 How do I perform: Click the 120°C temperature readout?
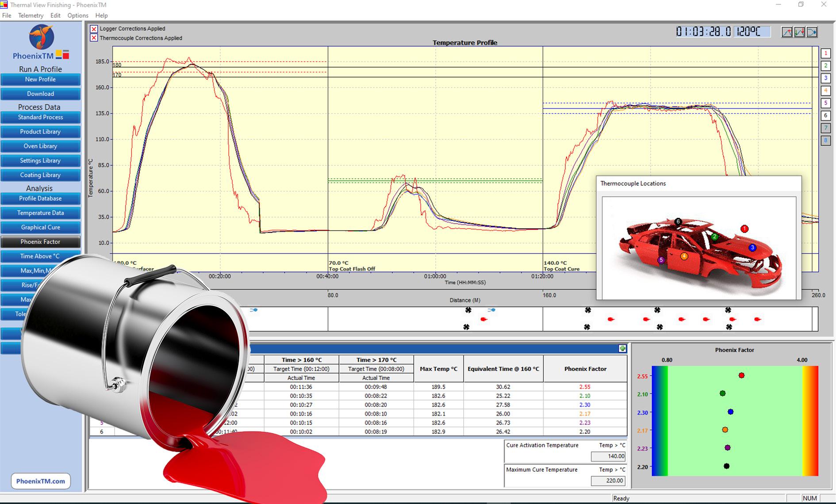pyautogui.click(x=752, y=32)
